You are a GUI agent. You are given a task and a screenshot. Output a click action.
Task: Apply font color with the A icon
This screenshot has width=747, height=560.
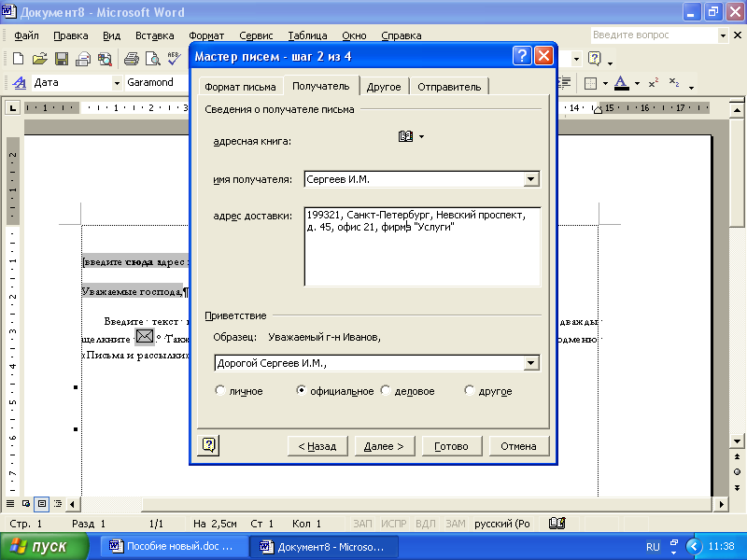621,83
